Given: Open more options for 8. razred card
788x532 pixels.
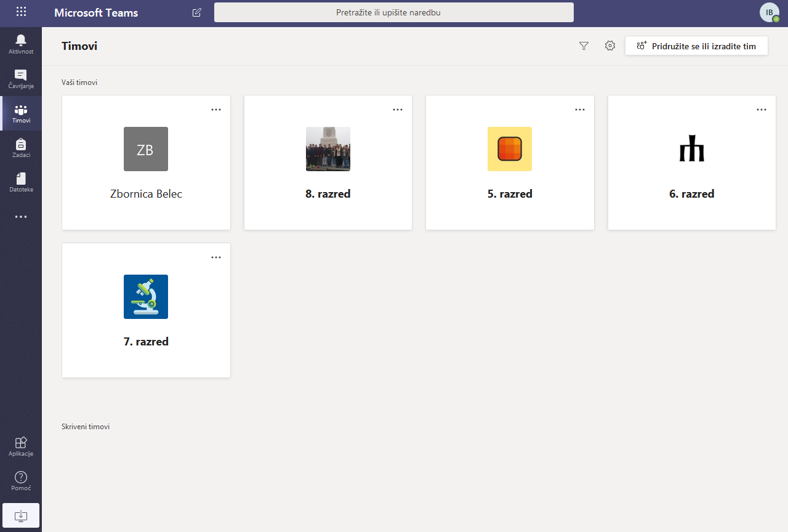Looking at the screenshot, I should (x=398, y=110).
